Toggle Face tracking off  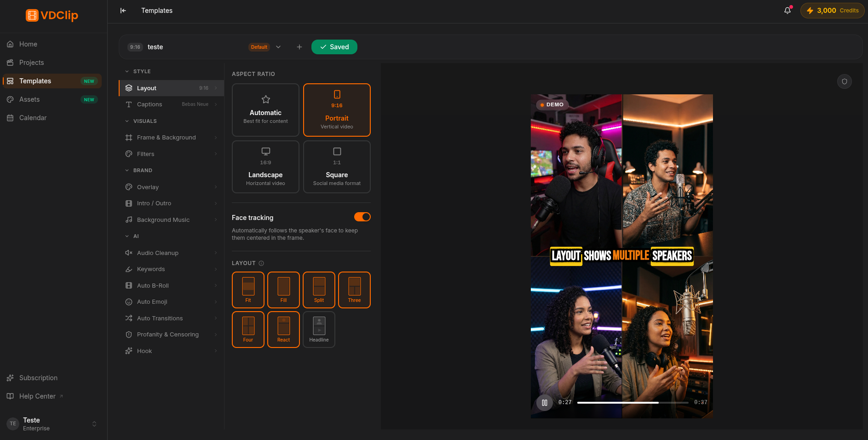362,217
